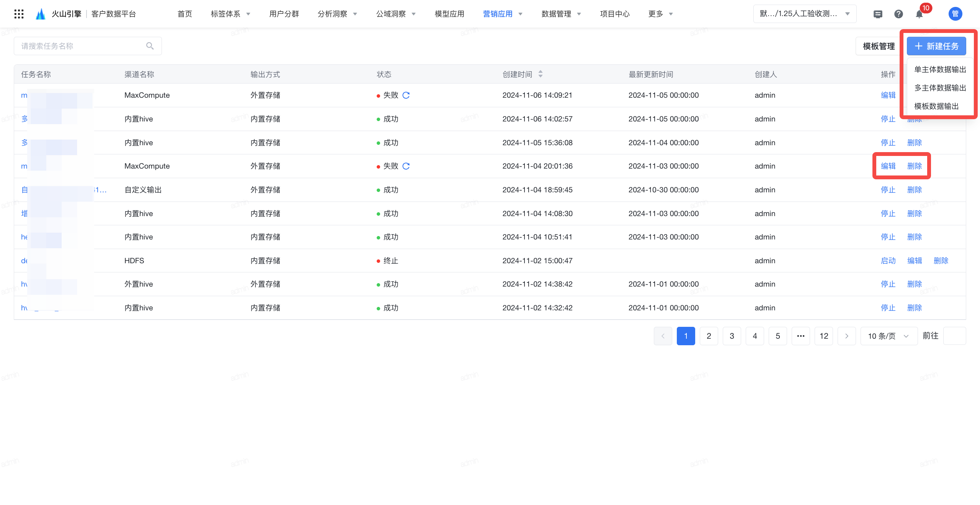Click the 外置hive channel name cell
The width and height of the screenshot is (980, 505).
pyautogui.click(x=139, y=284)
